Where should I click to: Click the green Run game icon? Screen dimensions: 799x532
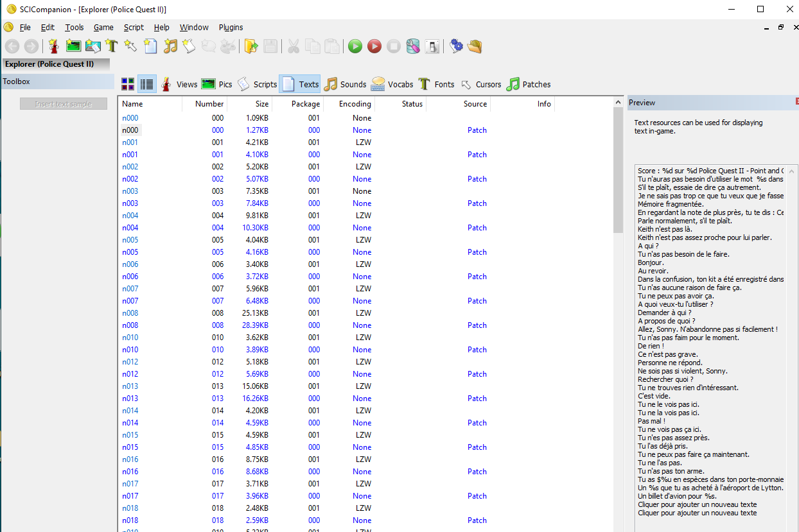(x=355, y=46)
